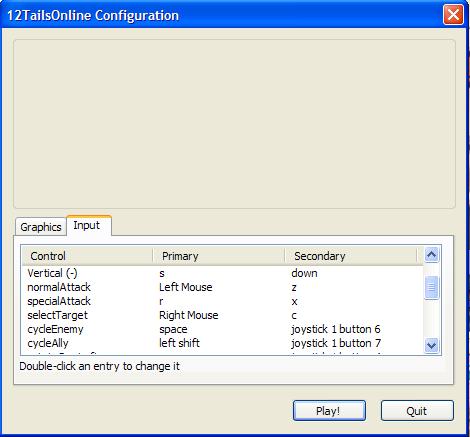
Task: Click the Play! button
Action: click(x=329, y=411)
